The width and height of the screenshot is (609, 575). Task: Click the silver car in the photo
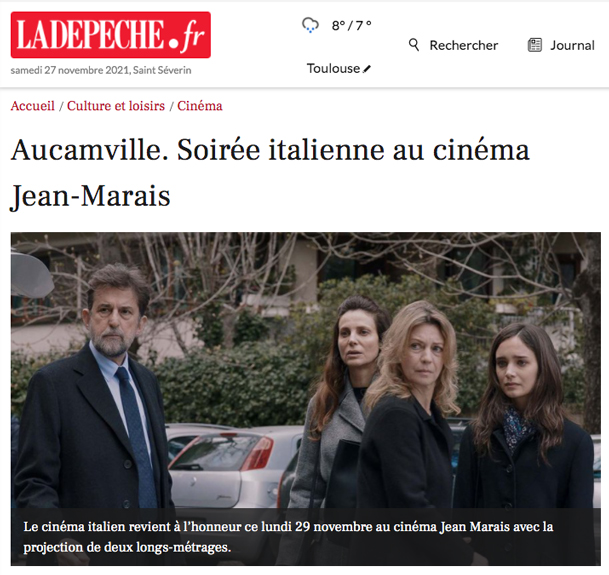click(233, 466)
